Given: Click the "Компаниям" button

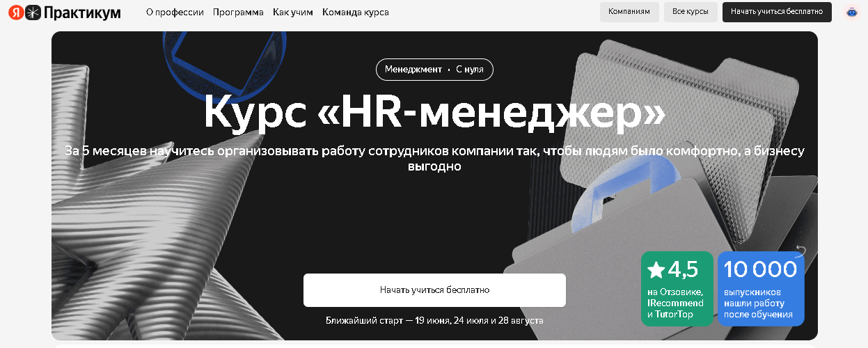Looking at the screenshot, I should (629, 12).
